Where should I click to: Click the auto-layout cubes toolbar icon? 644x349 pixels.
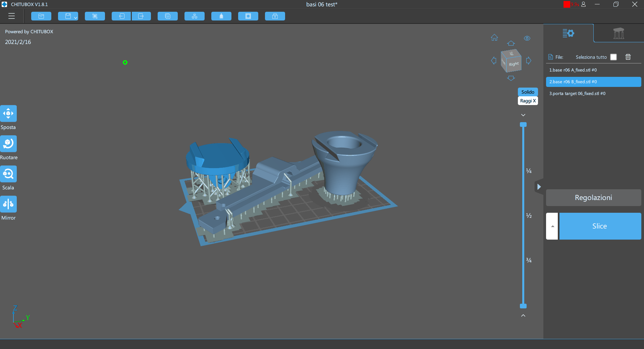pos(195,16)
